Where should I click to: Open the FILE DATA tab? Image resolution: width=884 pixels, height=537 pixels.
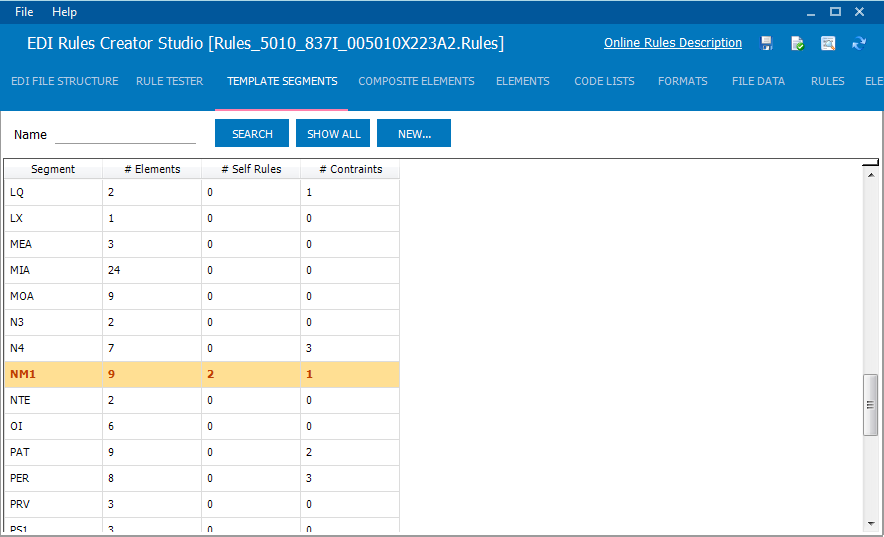pyautogui.click(x=758, y=81)
